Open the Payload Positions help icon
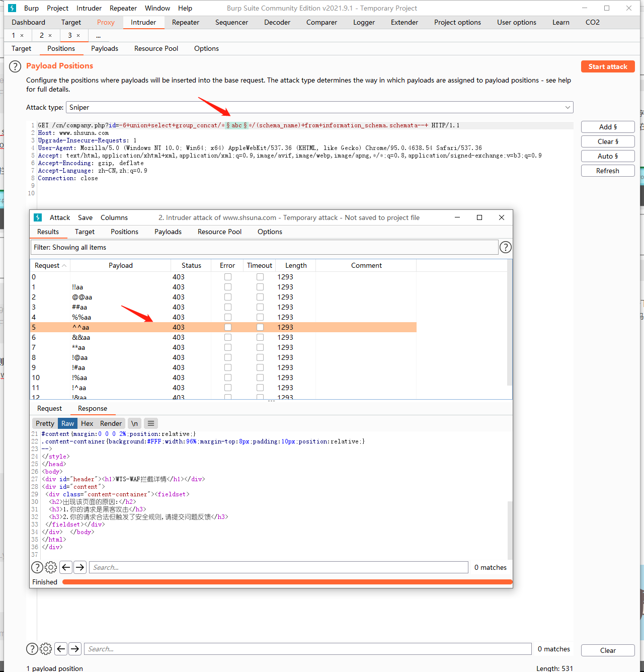Viewport: 644px width, 672px height. point(15,66)
